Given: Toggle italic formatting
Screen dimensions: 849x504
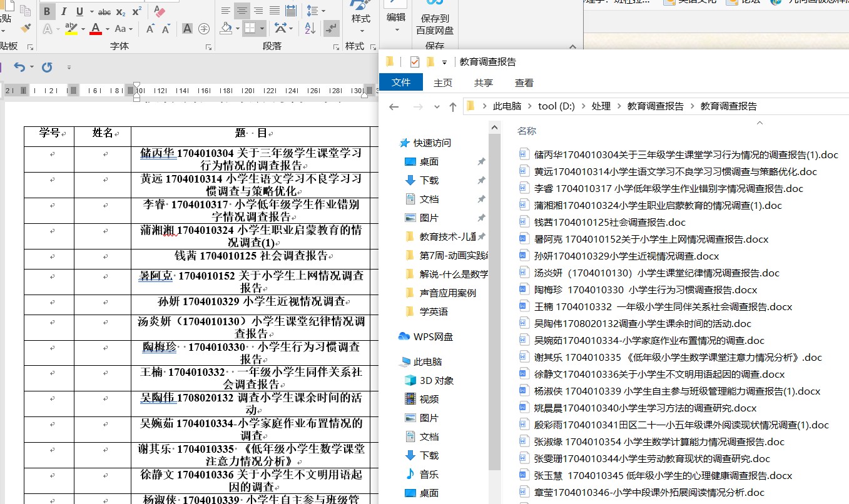Looking at the screenshot, I should tap(64, 11).
